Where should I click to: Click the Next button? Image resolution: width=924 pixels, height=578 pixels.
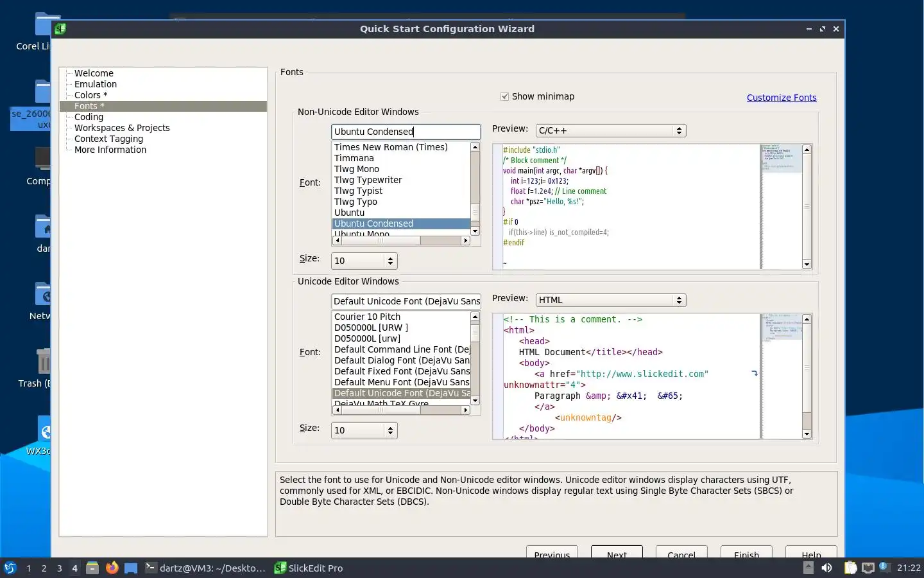617,552
